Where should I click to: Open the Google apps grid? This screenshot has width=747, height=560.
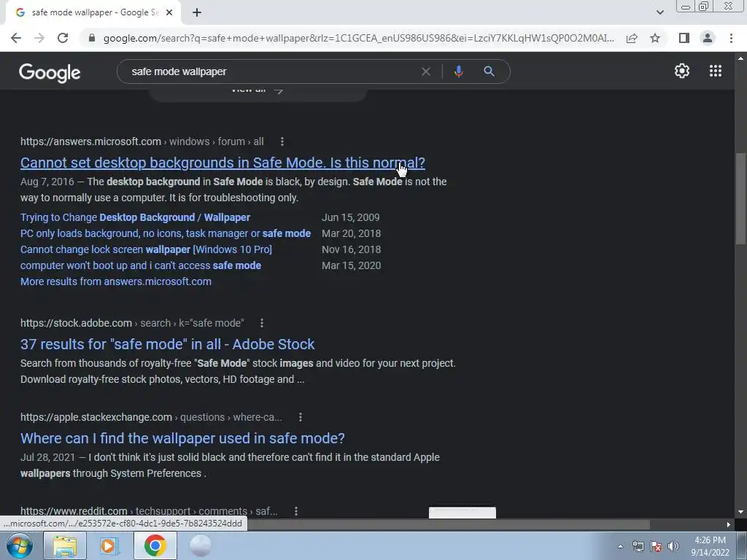tap(715, 71)
